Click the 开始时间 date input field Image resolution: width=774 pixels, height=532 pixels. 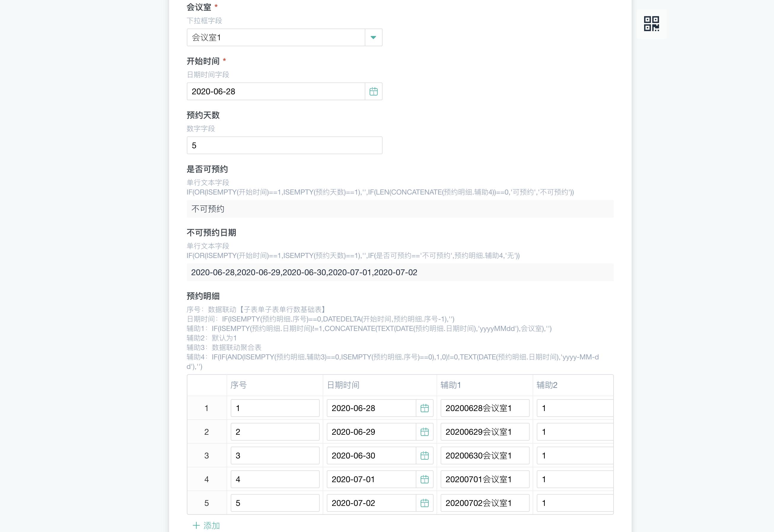coord(276,91)
